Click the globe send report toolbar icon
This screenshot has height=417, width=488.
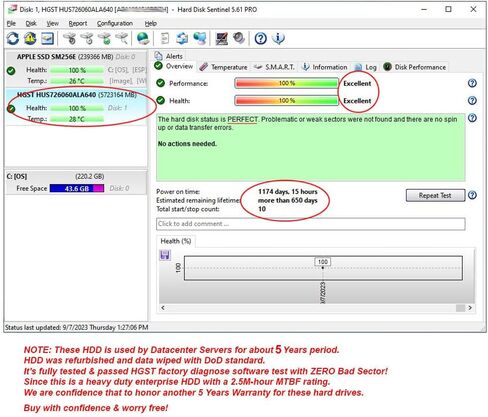[143, 39]
